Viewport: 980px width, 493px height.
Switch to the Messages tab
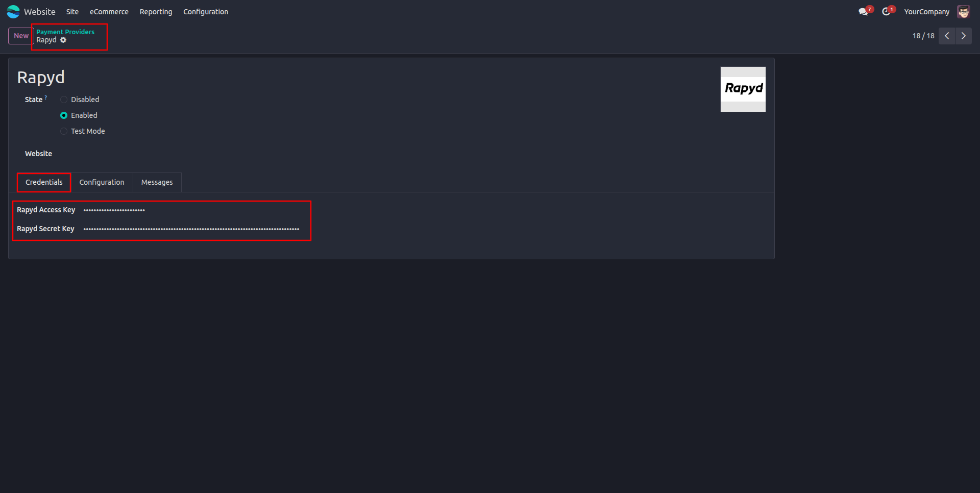157,182
